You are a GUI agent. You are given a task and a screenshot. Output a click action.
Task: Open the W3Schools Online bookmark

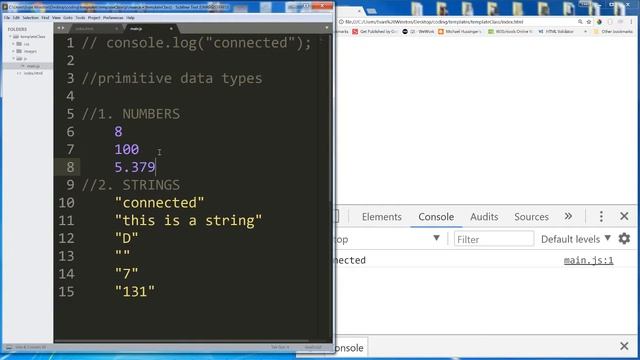pyautogui.click(x=510, y=31)
